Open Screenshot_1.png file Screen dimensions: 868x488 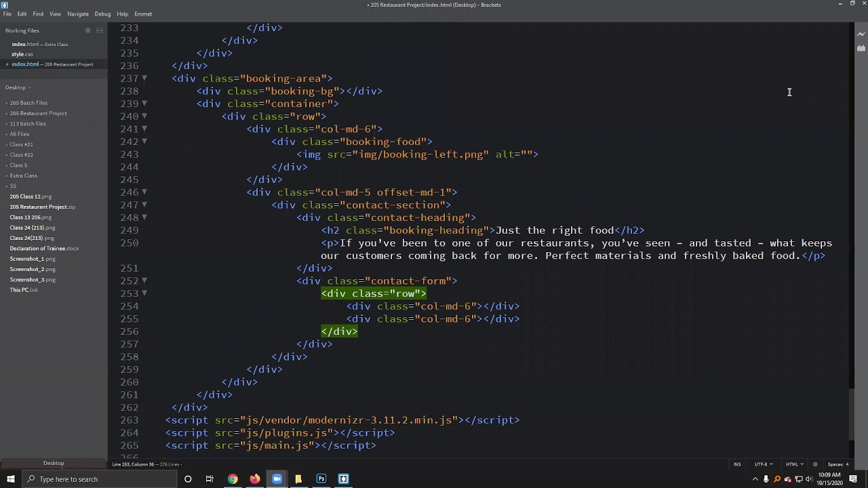[x=33, y=259]
